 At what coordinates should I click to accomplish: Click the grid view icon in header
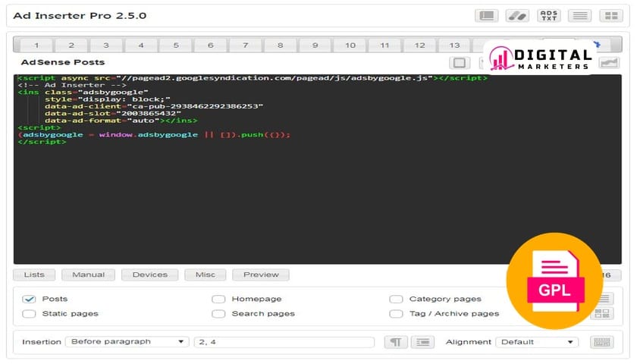click(x=610, y=15)
